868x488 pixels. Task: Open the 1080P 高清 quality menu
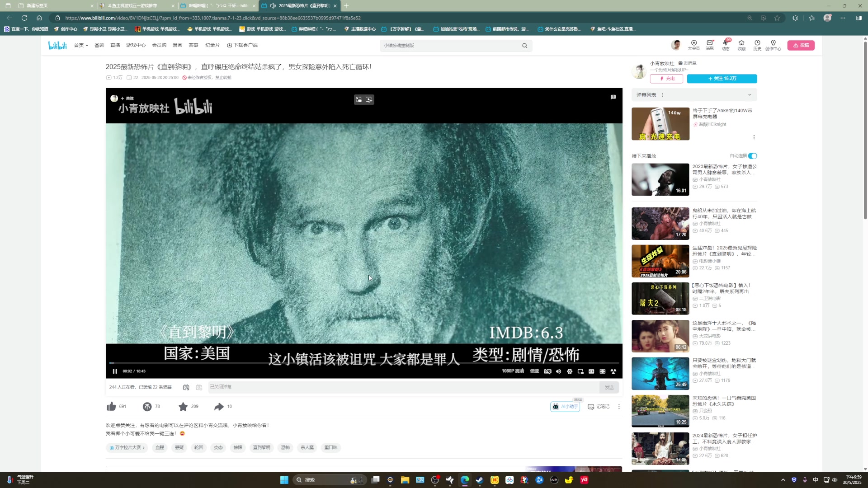click(513, 371)
